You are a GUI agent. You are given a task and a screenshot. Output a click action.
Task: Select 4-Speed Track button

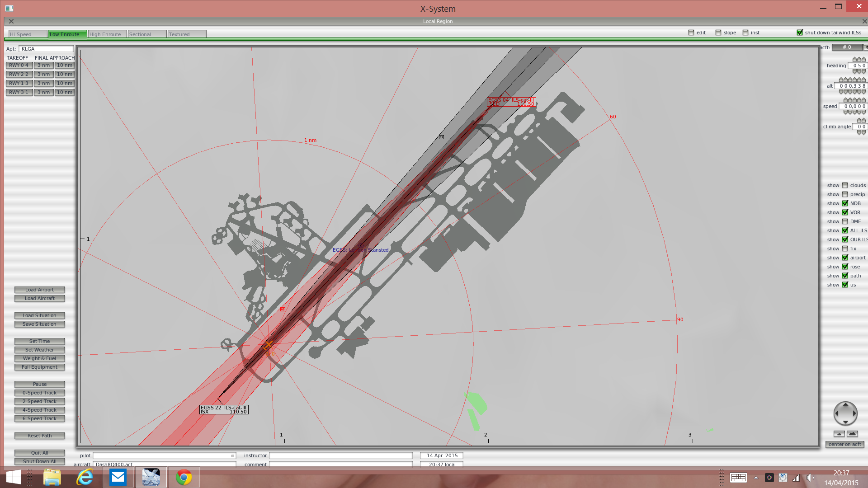[40, 410]
